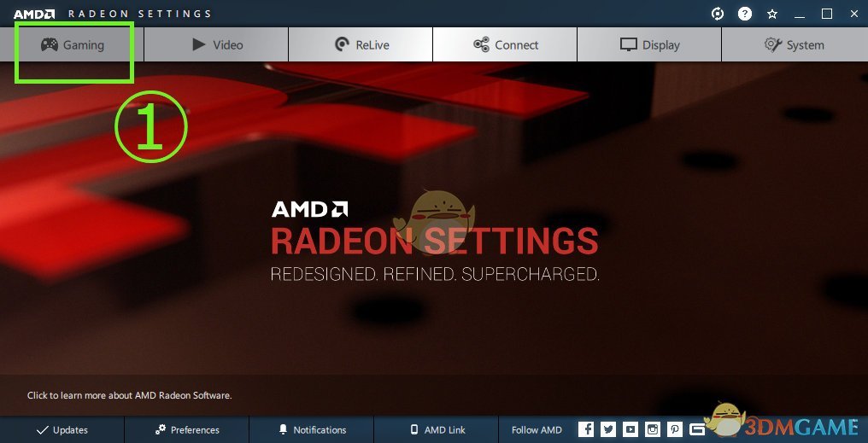Click the star icon in title bar

click(x=772, y=14)
